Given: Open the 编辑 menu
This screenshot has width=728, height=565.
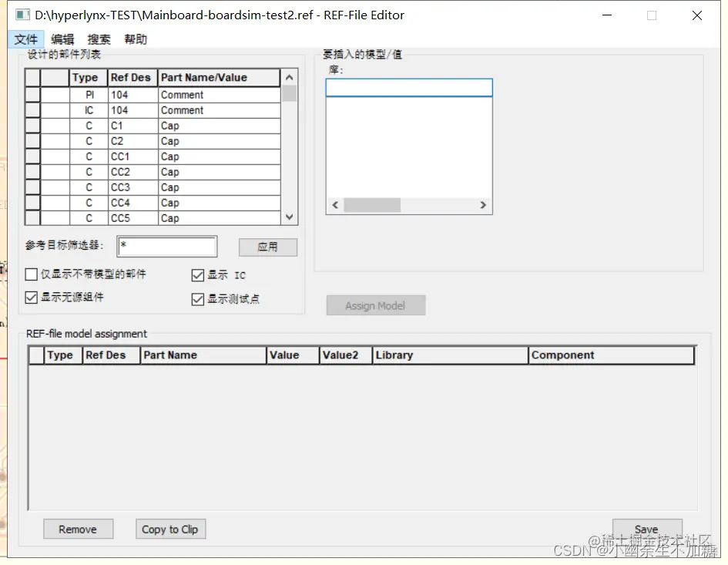Looking at the screenshot, I should 62,39.
